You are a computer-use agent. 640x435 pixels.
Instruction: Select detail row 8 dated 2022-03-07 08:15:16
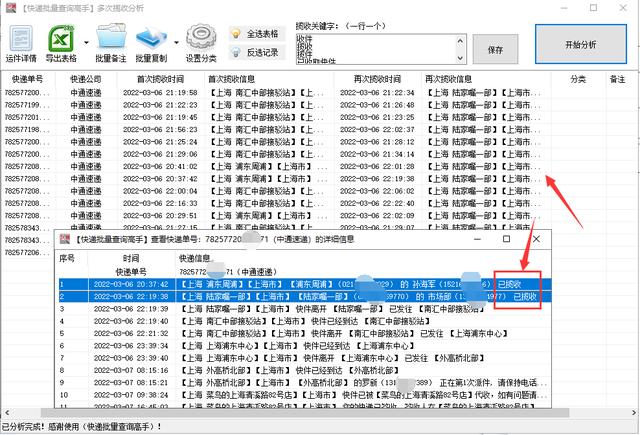point(304,370)
